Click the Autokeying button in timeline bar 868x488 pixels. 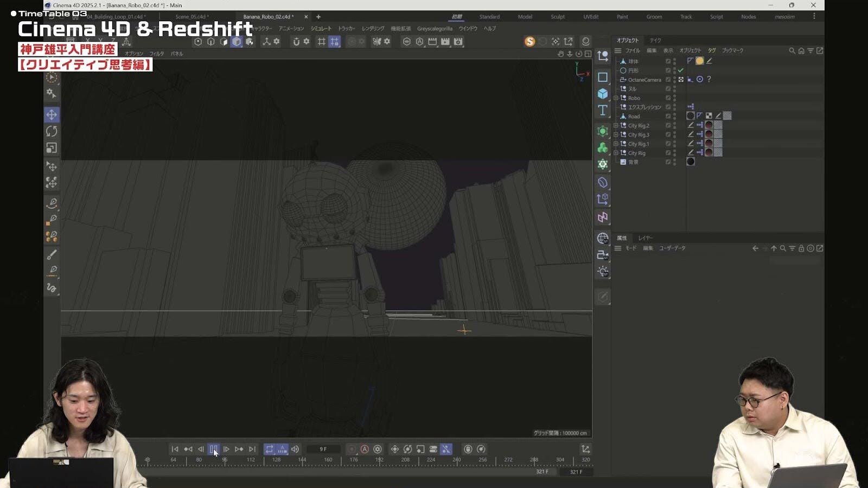point(365,449)
